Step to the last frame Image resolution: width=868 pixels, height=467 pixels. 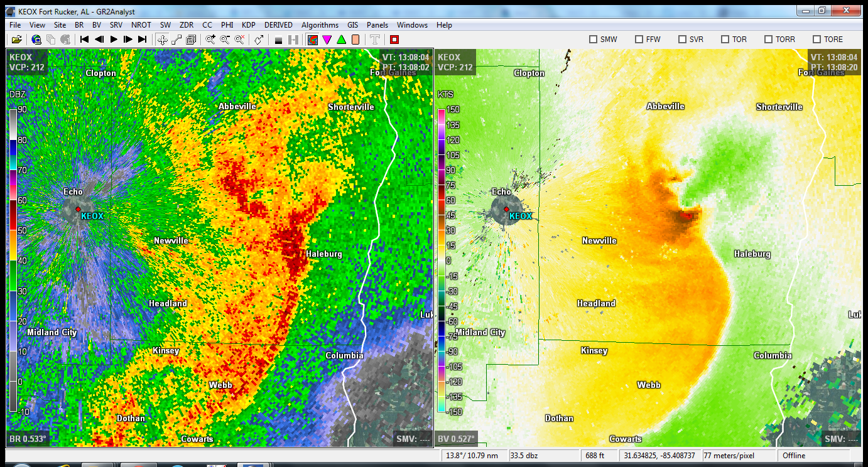(142, 40)
